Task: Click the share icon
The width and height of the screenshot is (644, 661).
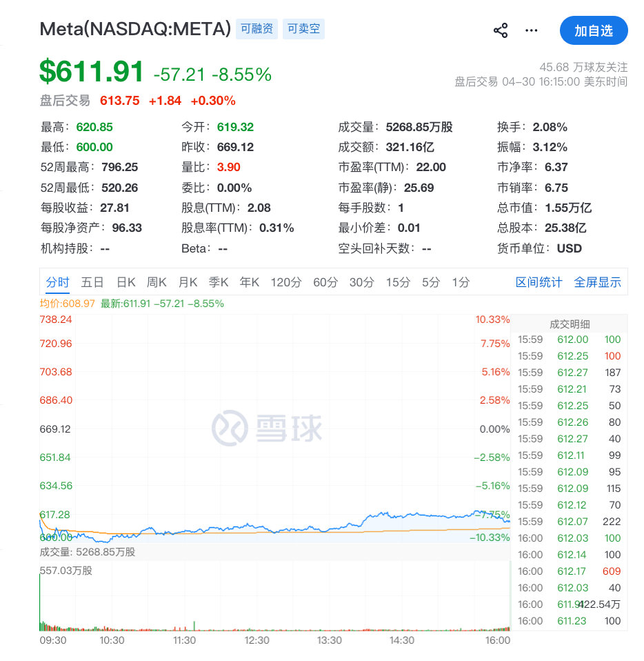Action: click(501, 30)
